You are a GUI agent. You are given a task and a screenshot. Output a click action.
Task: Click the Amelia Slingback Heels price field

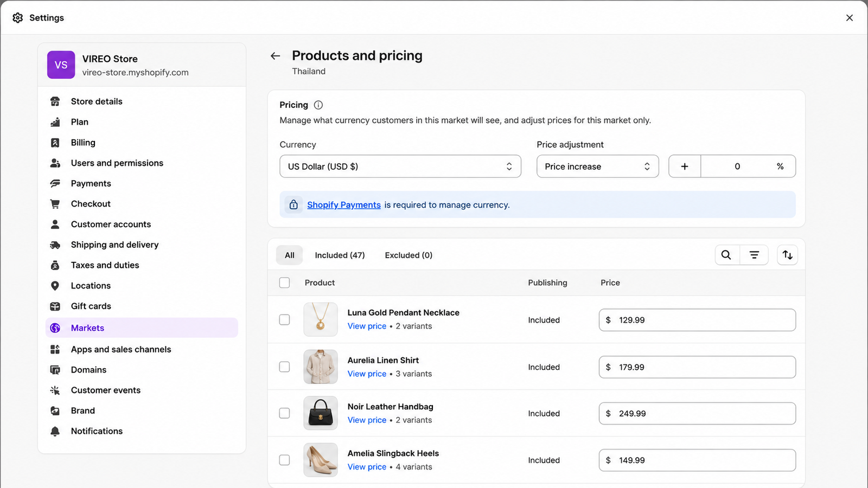[698, 460]
